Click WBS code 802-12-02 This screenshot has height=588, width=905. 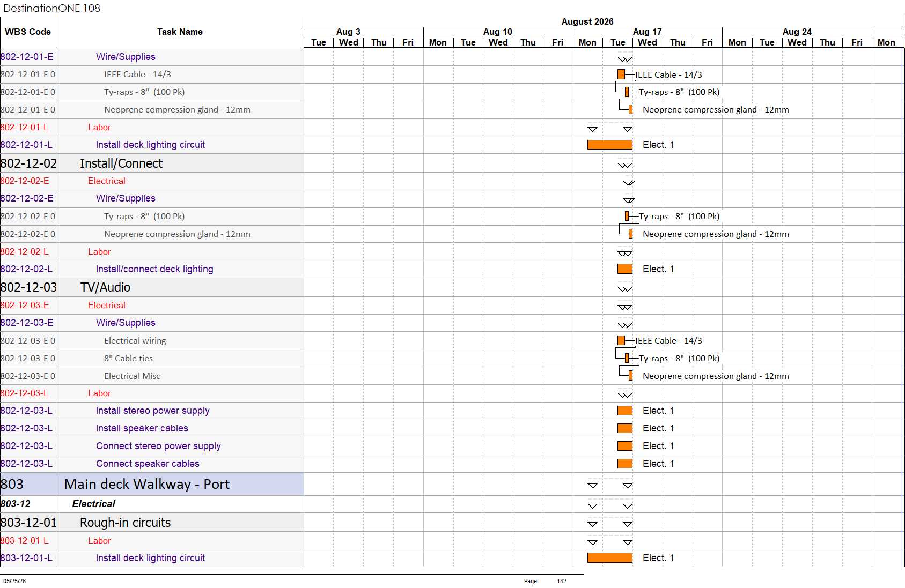point(28,163)
